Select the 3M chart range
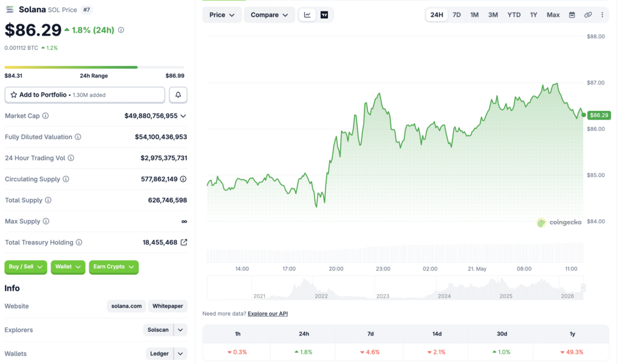 pyautogui.click(x=493, y=15)
